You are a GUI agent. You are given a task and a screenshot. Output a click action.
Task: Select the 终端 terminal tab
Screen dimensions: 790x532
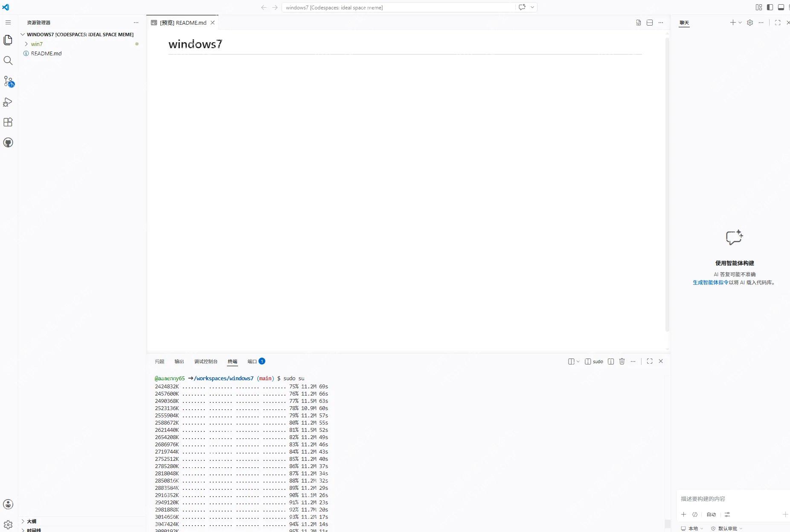232,361
